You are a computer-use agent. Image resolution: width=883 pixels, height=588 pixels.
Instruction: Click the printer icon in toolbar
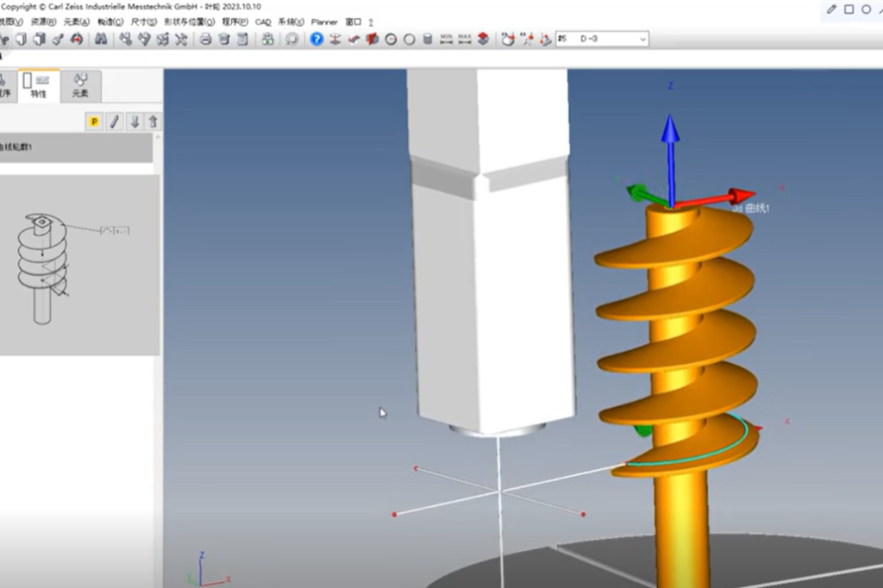click(x=205, y=39)
